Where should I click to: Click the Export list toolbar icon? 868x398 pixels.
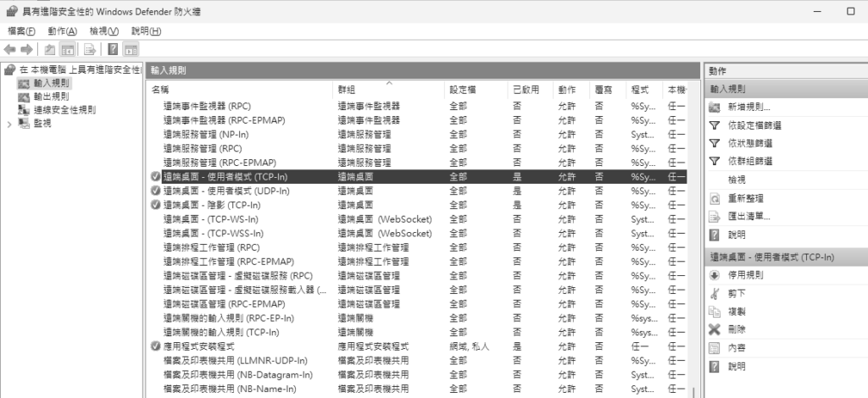(x=90, y=50)
